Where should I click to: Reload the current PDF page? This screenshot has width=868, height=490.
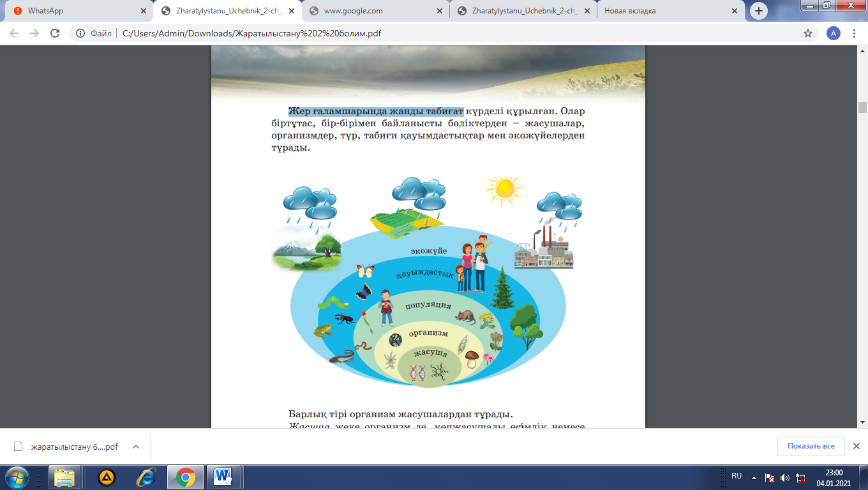click(55, 33)
